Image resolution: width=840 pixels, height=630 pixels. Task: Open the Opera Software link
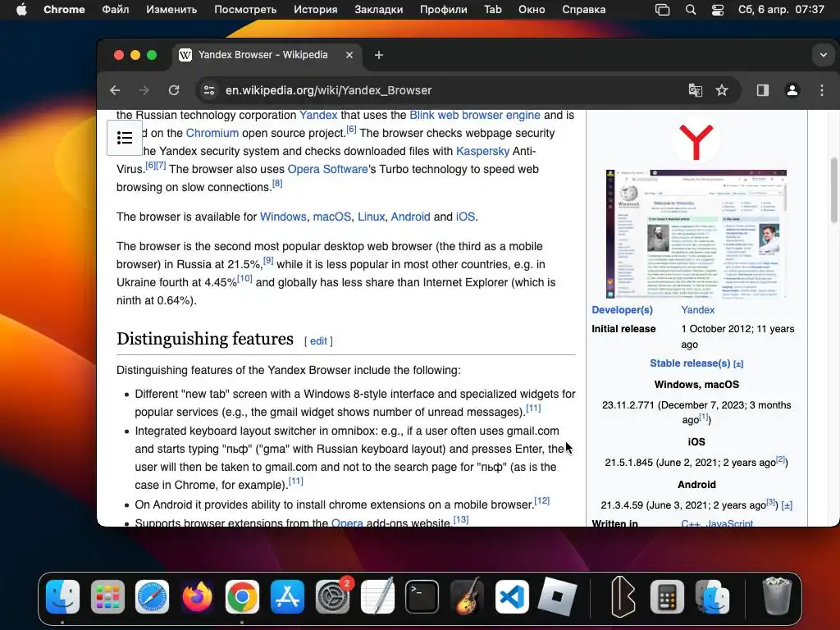[328, 169]
